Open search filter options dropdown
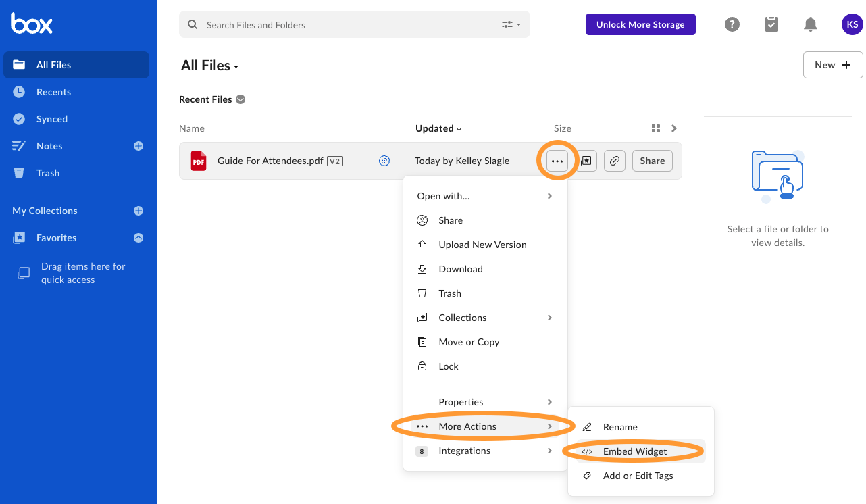 (x=511, y=24)
